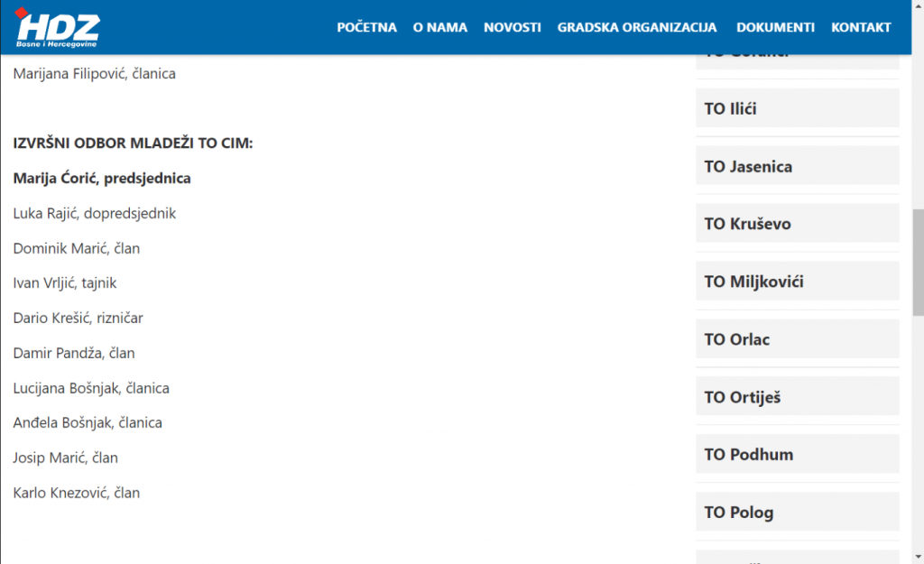Open the NOVOSTI section
Viewport: 924px width, 564px height.
pyautogui.click(x=513, y=27)
